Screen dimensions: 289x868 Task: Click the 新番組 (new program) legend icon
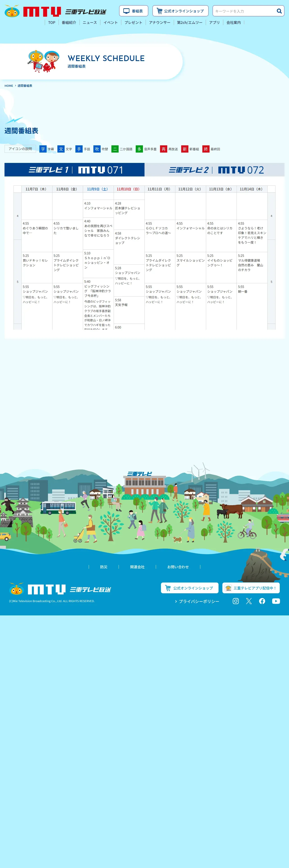tap(185, 149)
